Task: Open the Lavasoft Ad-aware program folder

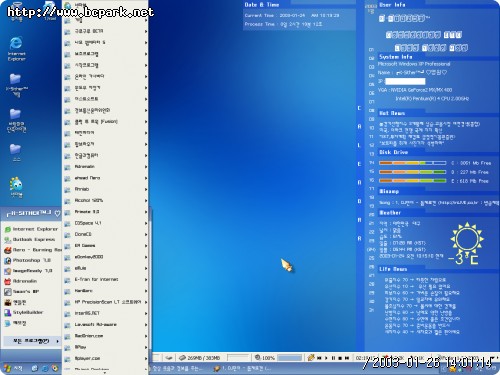Action: (x=105, y=324)
